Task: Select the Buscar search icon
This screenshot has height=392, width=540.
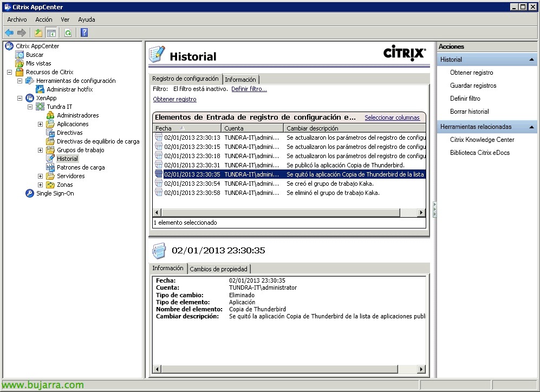Action: [x=19, y=55]
